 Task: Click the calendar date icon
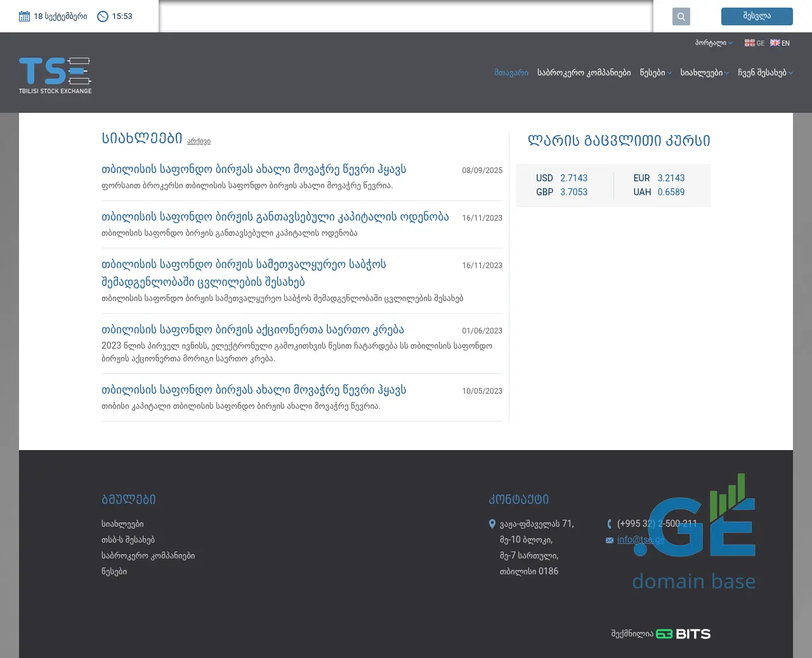[x=25, y=16]
